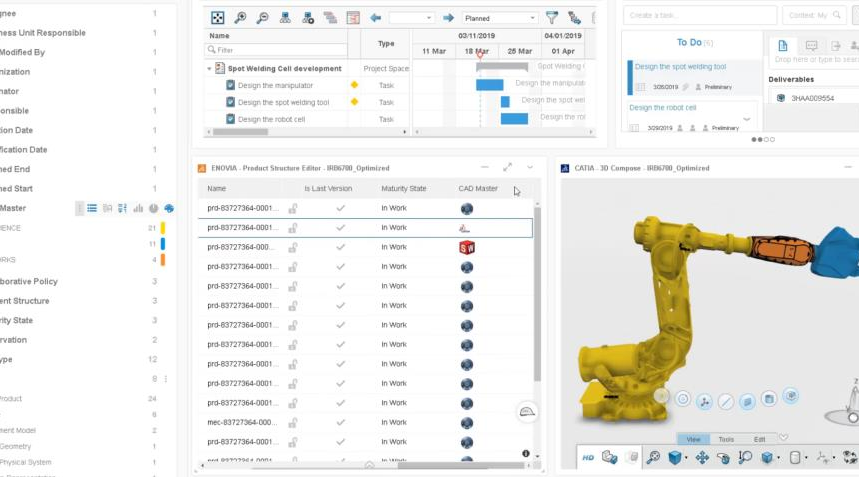Click the zoom in magnifier in Gantt toolbar
Viewport: 859px width, 477px height.
(240, 18)
